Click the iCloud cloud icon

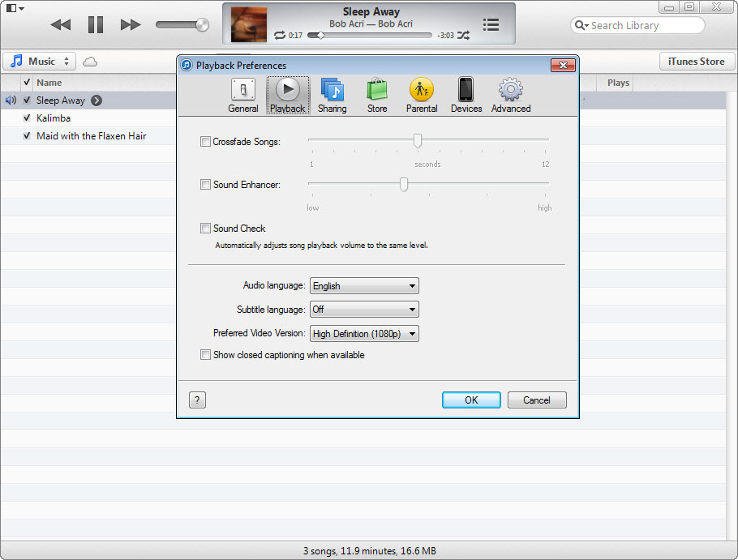(90, 62)
